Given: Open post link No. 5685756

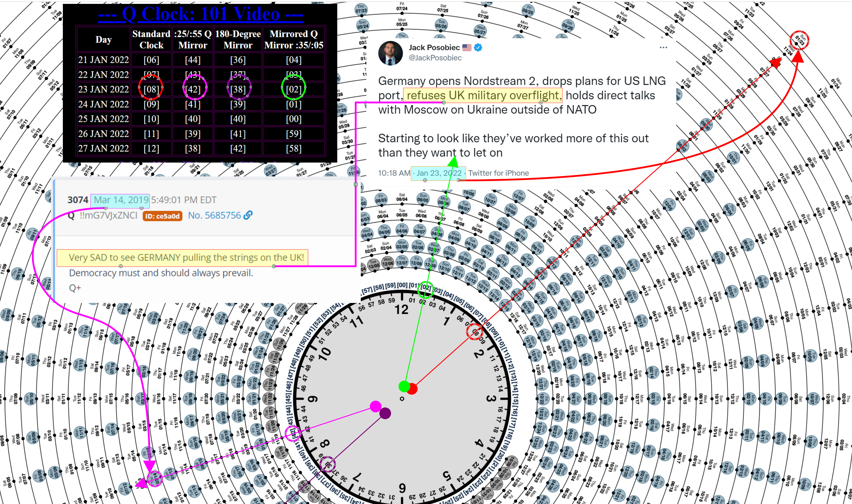Looking at the screenshot, I should [x=214, y=215].
